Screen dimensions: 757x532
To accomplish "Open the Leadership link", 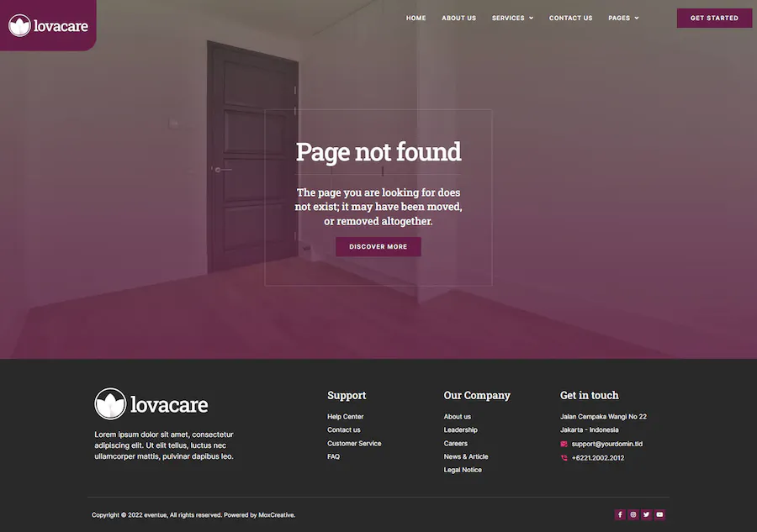I will [461, 429].
